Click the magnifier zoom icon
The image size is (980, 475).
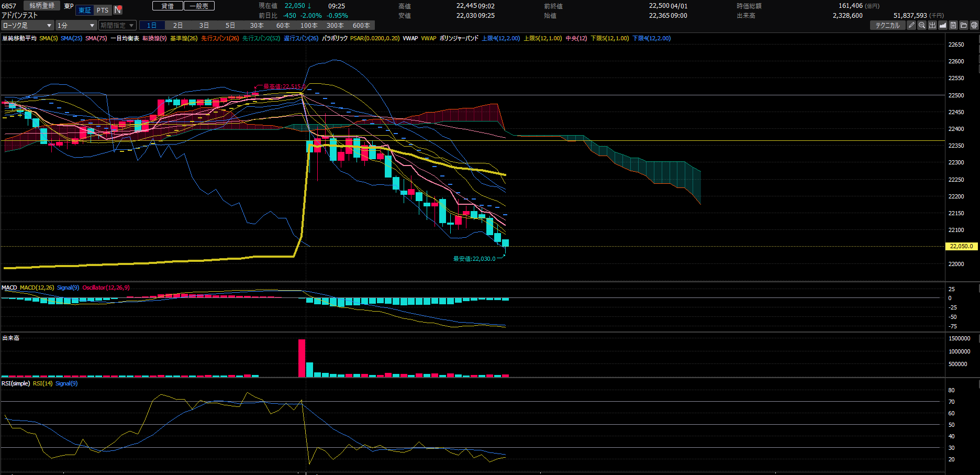(x=922, y=25)
